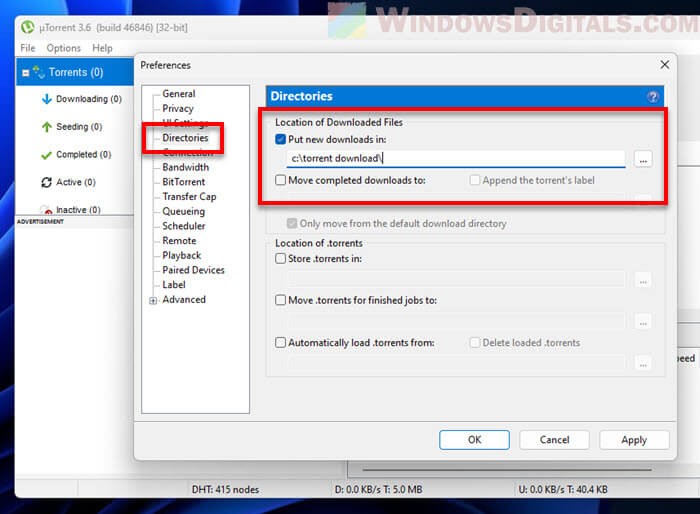700x514 pixels.
Task: Select General in preferences tree
Action: coord(179,94)
